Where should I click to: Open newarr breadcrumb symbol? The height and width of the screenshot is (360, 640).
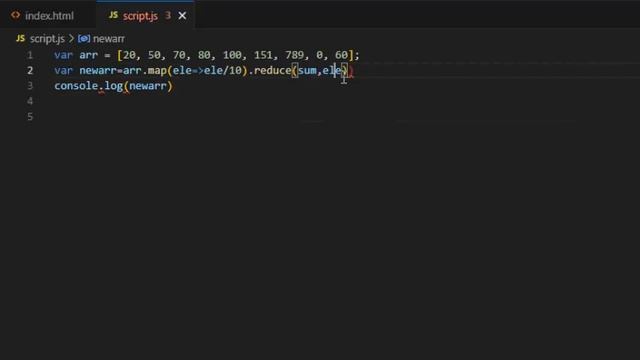tap(109, 39)
